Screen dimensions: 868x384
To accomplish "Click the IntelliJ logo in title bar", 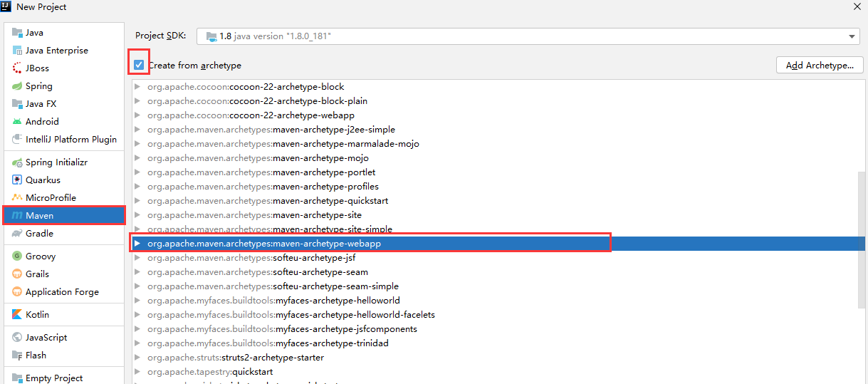I will tap(6, 6).
